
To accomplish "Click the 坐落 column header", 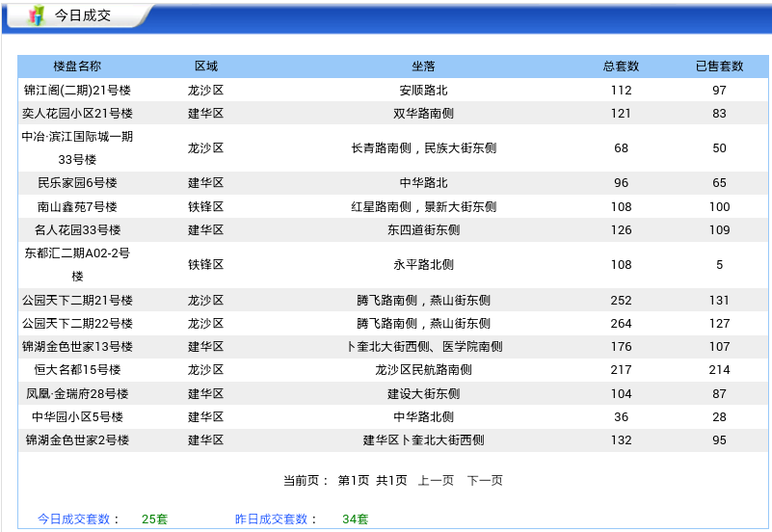I will 423,66.
